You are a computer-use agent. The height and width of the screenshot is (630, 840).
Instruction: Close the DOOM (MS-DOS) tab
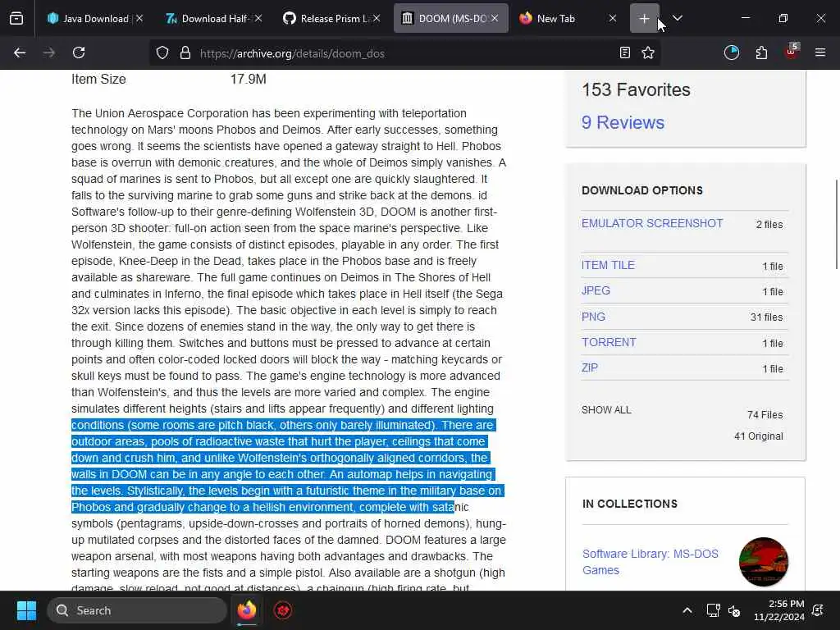495,19
